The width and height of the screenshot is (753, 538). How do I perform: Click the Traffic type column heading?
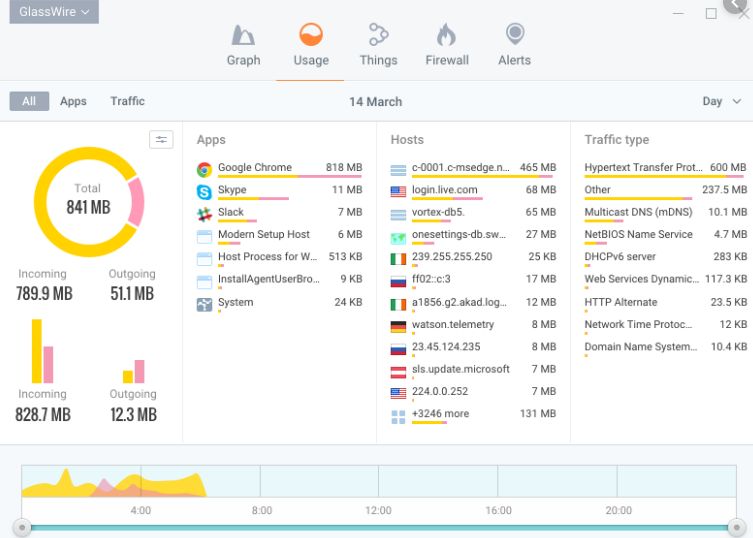tap(617, 140)
